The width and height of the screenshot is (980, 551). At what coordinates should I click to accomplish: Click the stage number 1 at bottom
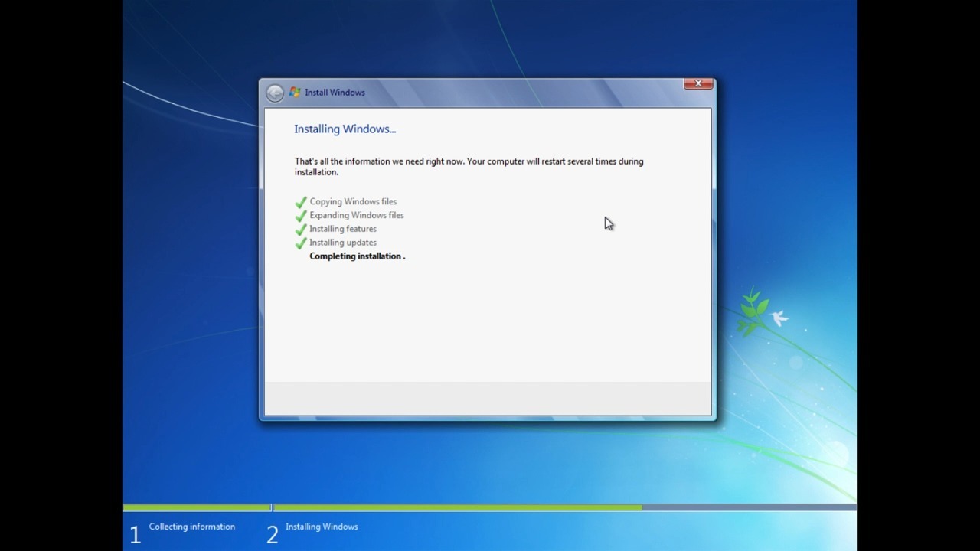[x=135, y=534]
